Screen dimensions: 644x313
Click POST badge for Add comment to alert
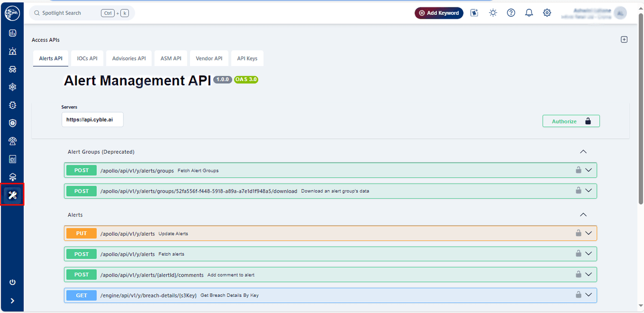tap(82, 274)
